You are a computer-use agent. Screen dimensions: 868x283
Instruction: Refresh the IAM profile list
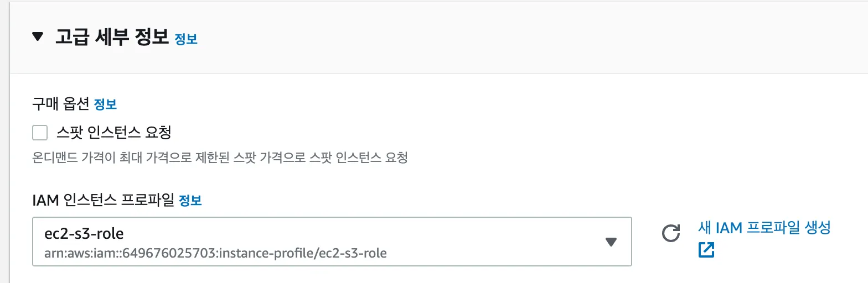(671, 234)
